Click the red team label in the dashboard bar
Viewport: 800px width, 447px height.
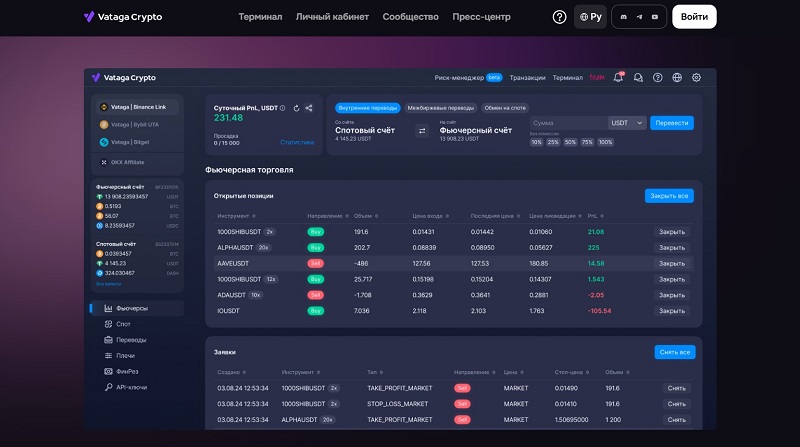pyautogui.click(x=597, y=78)
